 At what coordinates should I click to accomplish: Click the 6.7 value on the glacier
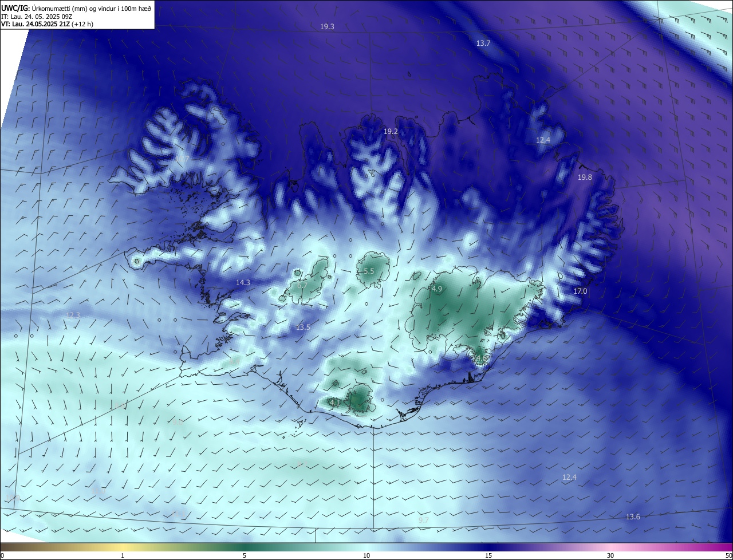pyautogui.click(x=302, y=285)
